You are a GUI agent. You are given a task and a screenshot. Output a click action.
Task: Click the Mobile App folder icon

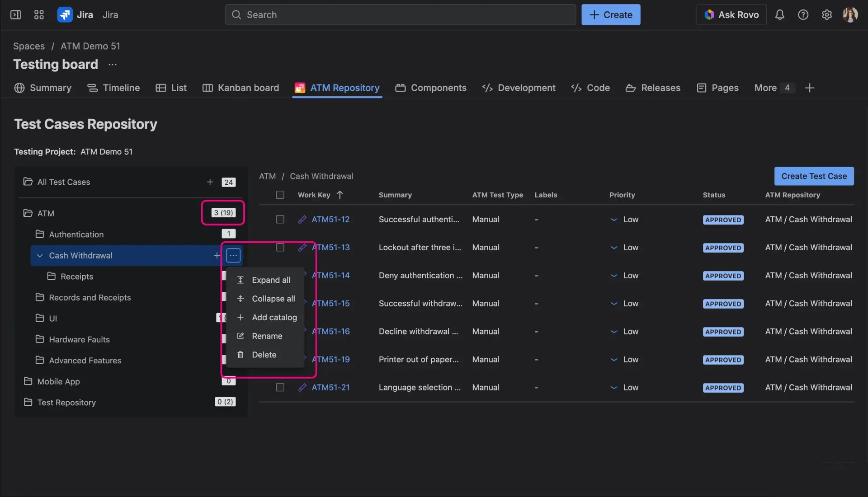pyautogui.click(x=28, y=381)
